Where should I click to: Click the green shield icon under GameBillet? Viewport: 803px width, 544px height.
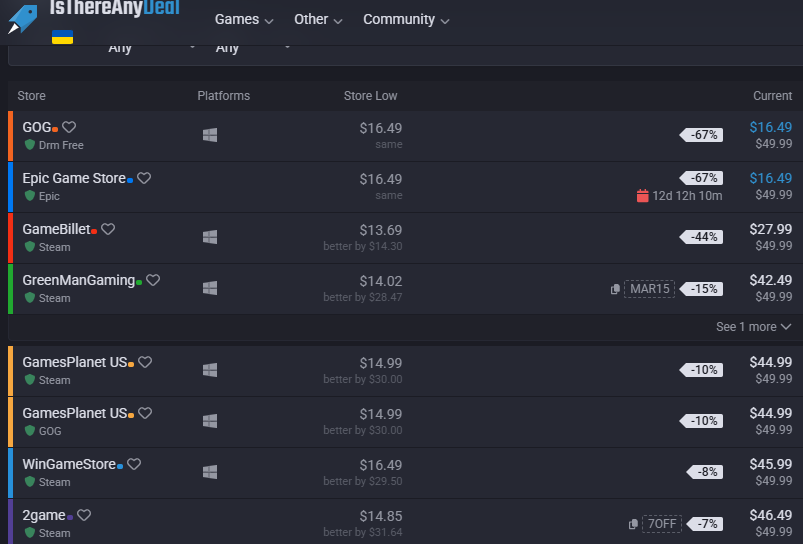pyautogui.click(x=30, y=247)
